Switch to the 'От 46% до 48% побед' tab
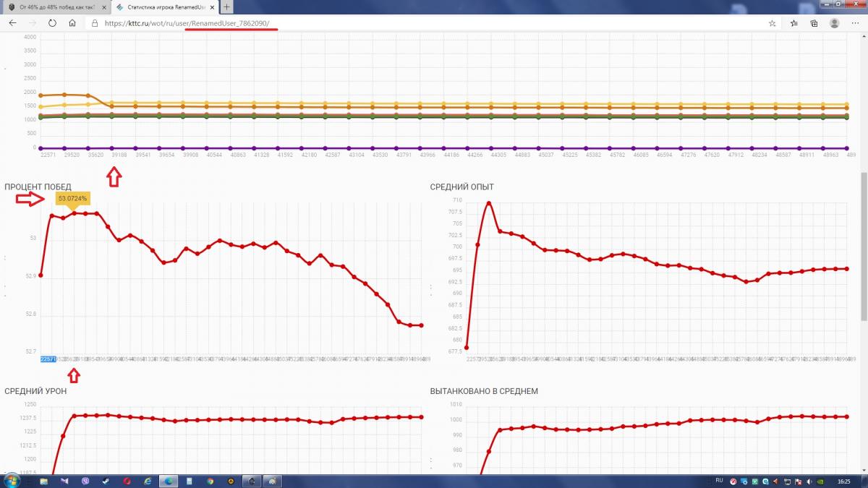Viewport: 868px width, 488px height. [x=54, y=7]
